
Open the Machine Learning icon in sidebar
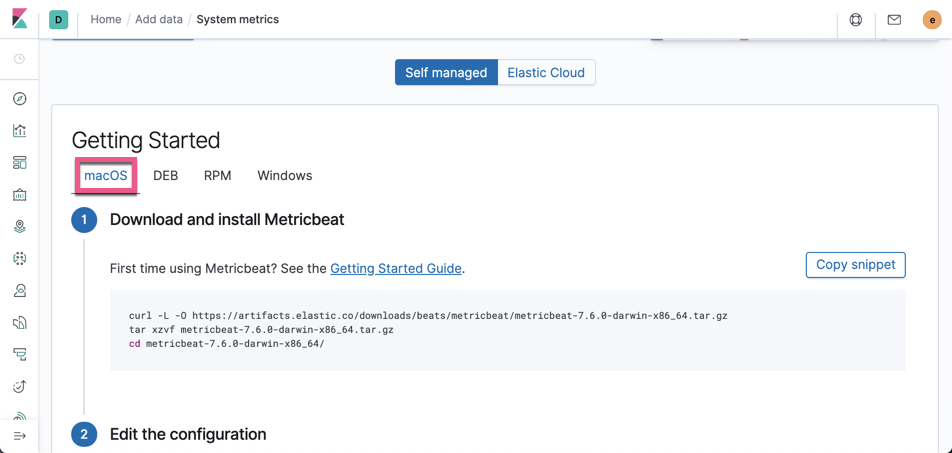pos(19,259)
